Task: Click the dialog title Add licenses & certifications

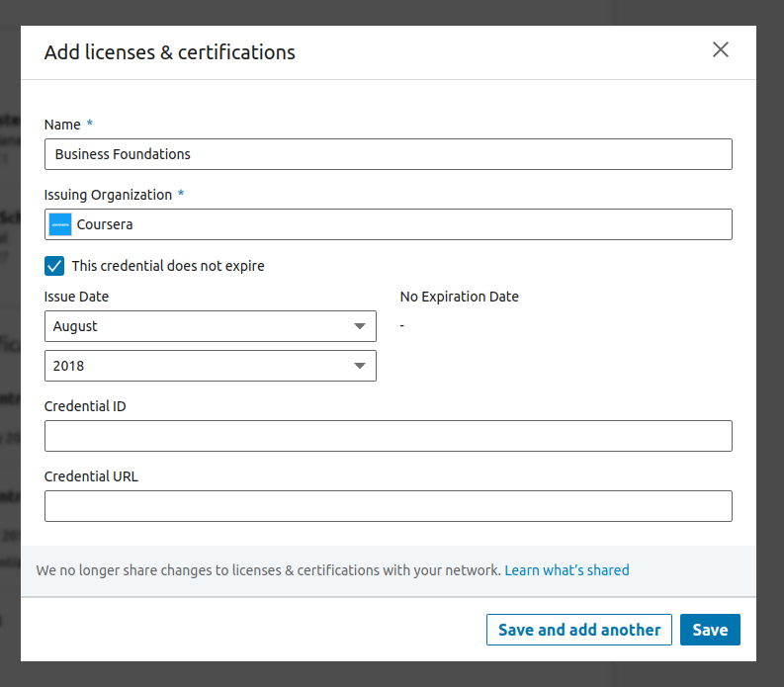Action: 170,52
